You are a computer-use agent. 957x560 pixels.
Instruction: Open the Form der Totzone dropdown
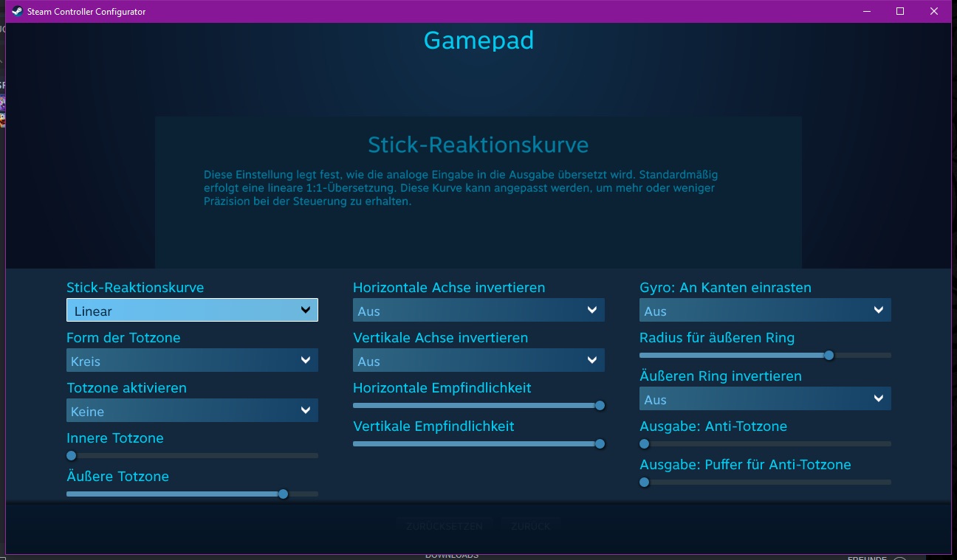point(192,360)
